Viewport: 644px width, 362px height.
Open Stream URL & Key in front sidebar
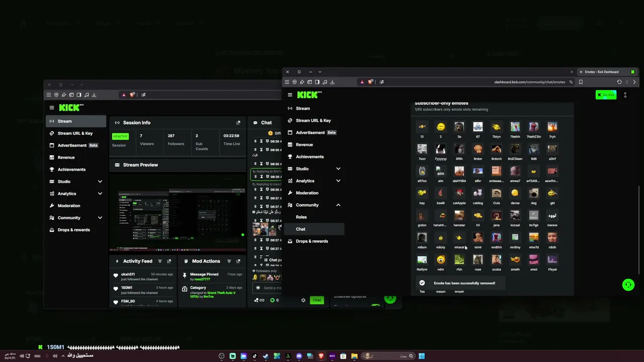[x=314, y=121]
